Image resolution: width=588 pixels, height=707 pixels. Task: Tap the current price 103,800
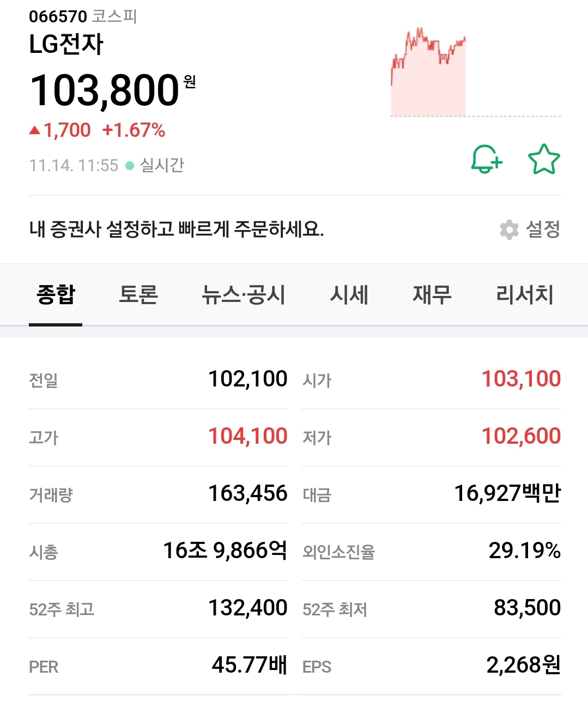[x=105, y=90]
